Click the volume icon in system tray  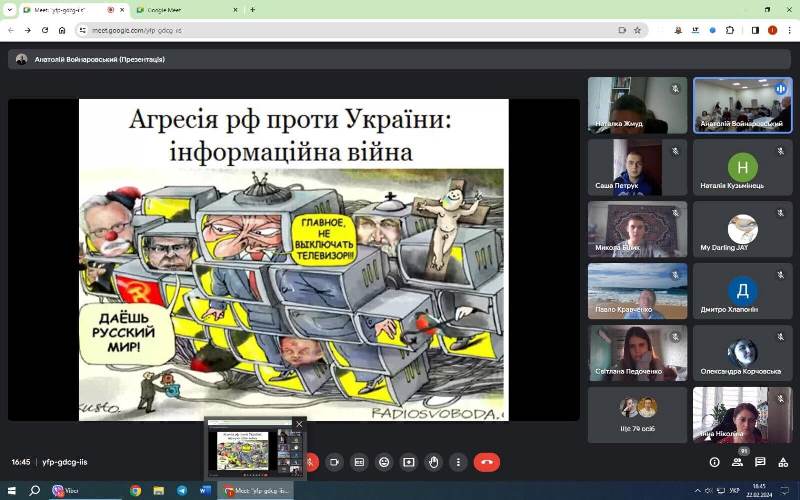708,491
